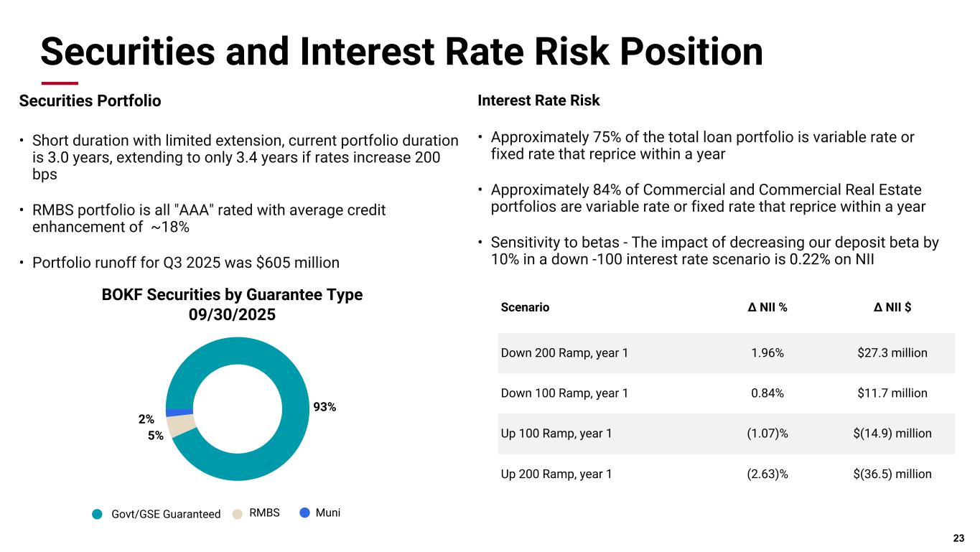The height and width of the screenshot is (552, 980).
Task: Select the Down 200 Ramp, year 1 row label
Action: coord(564,353)
